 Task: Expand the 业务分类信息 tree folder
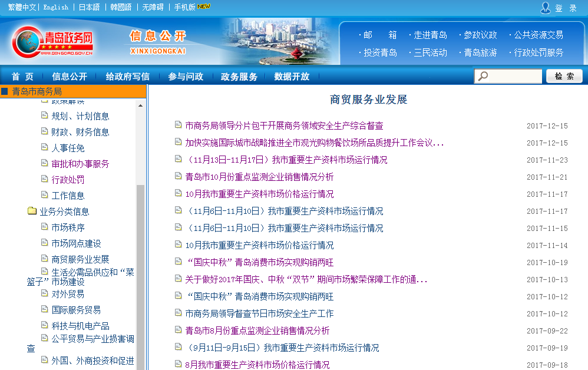tap(64, 212)
